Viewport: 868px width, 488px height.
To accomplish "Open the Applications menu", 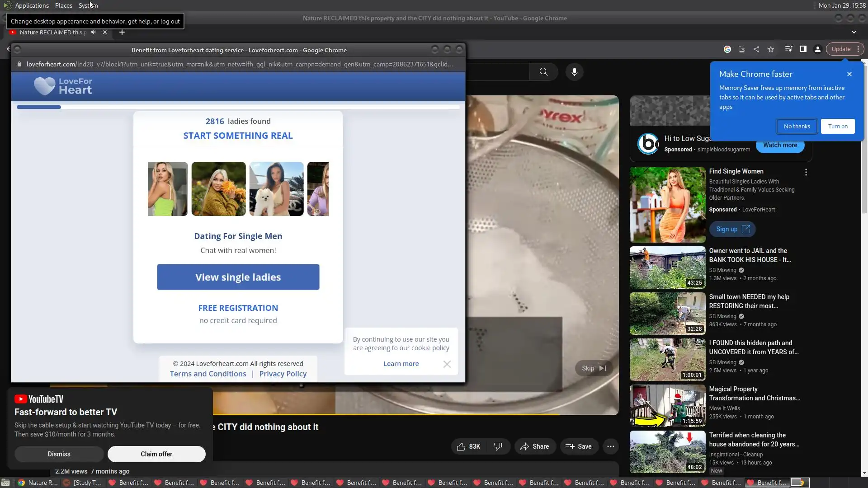I will [32, 5].
